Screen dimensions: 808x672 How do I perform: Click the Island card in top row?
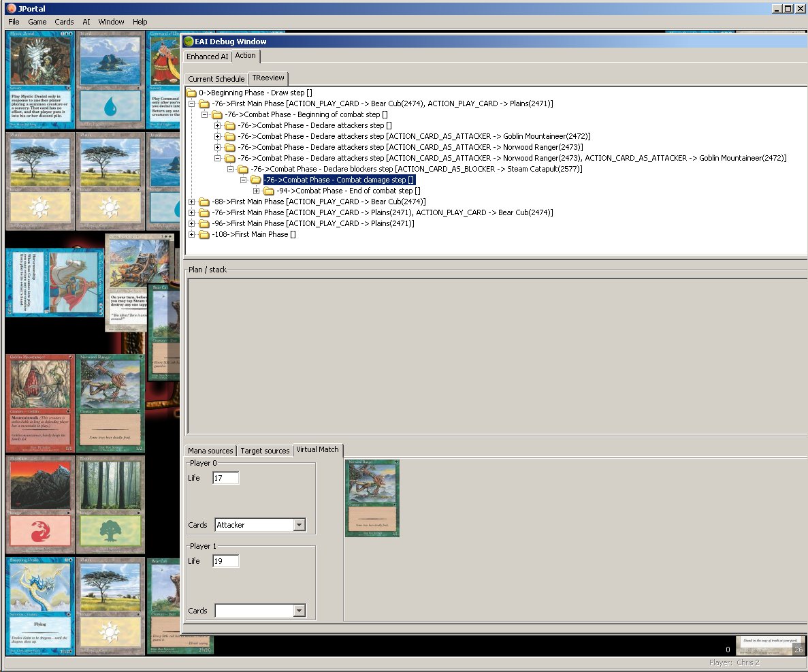(111, 80)
